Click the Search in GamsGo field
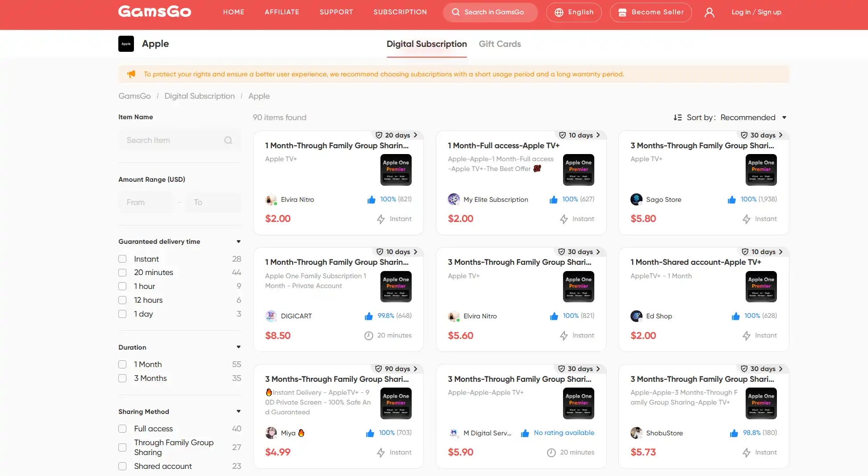This screenshot has width=868, height=476. pyautogui.click(x=490, y=13)
